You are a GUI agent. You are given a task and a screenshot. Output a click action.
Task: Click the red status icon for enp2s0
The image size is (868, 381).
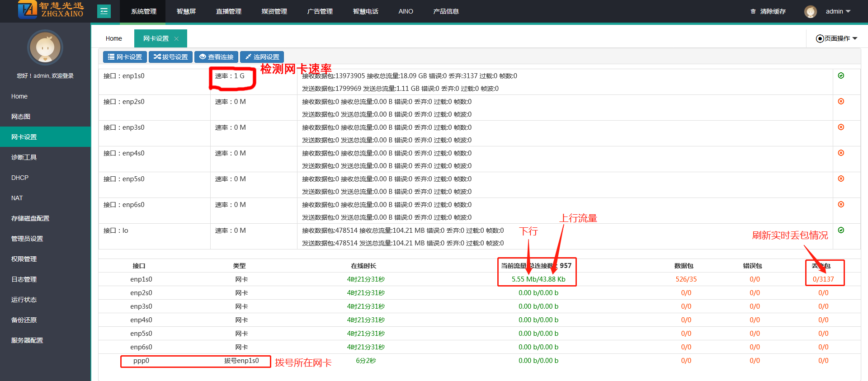coord(841,101)
